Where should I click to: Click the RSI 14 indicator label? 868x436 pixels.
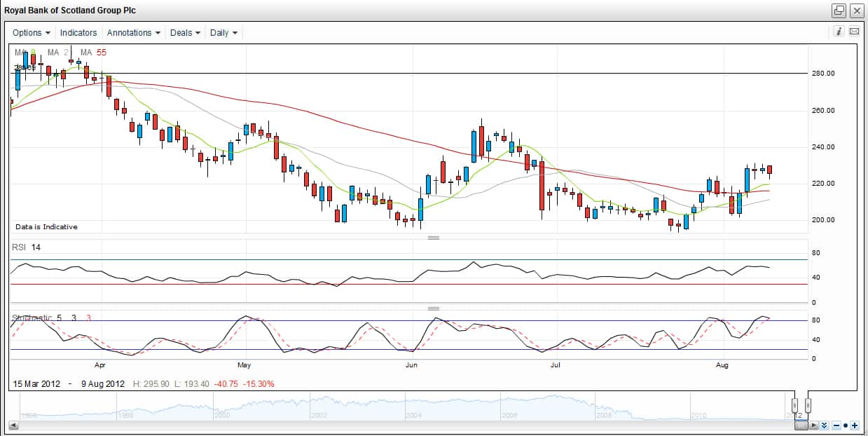[26, 247]
